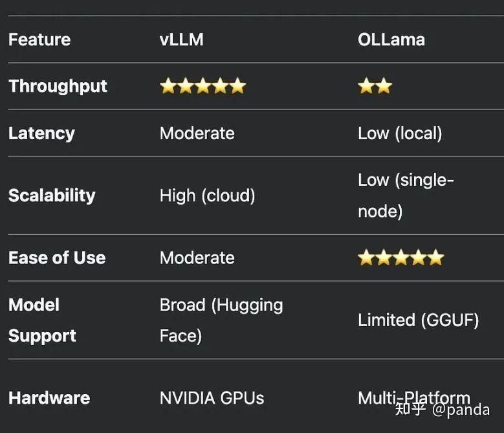The height and width of the screenshot is (433, 504).
Task: Select Moderate in the Ease of Use row
Action: 197,258
